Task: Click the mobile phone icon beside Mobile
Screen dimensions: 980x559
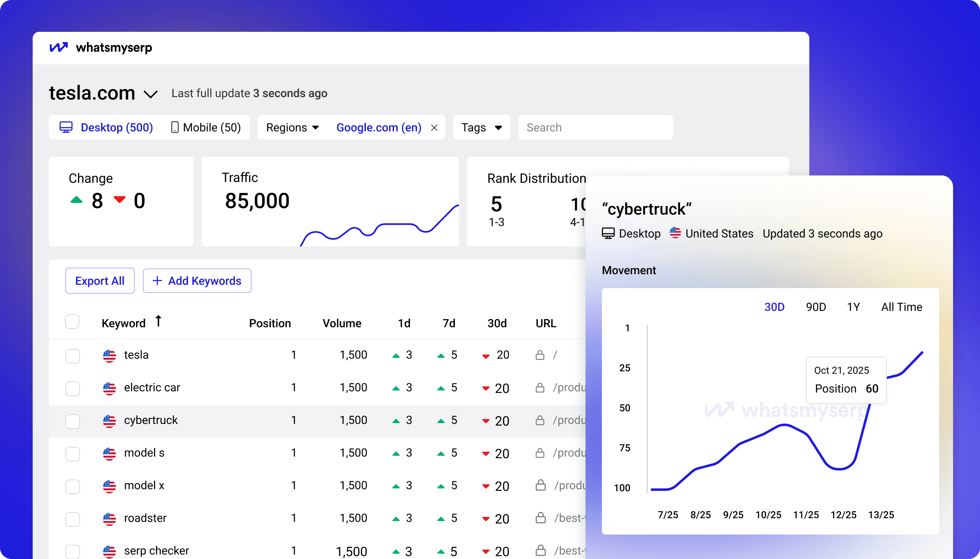Action: click(175, 127)
